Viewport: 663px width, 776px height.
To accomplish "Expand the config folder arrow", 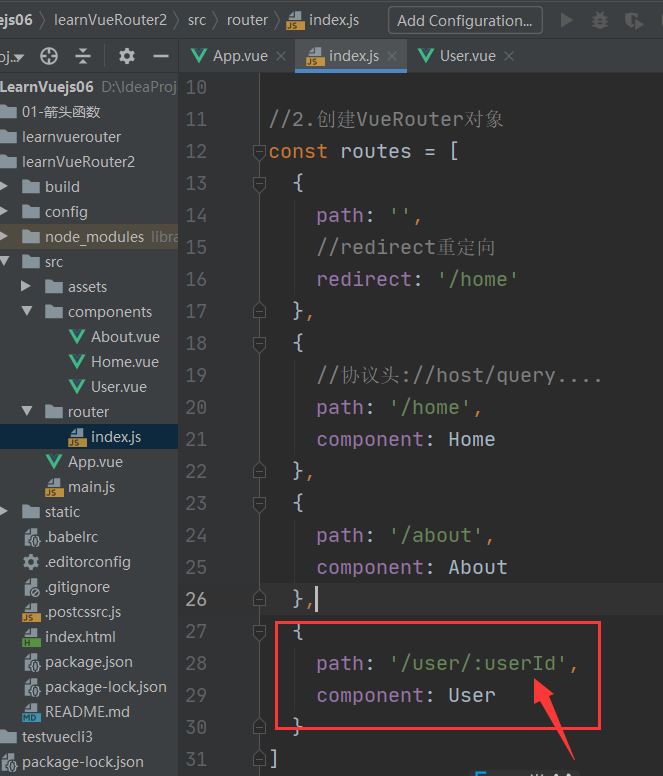I will coord(4,211).
